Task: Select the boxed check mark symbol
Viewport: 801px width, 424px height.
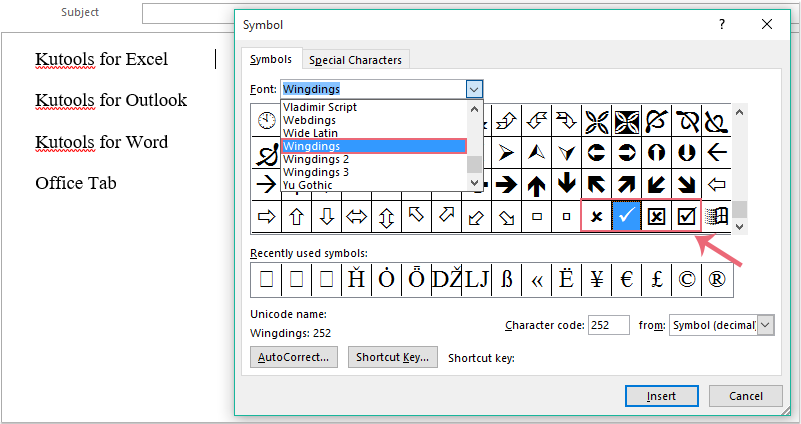Action: point(687,216)
